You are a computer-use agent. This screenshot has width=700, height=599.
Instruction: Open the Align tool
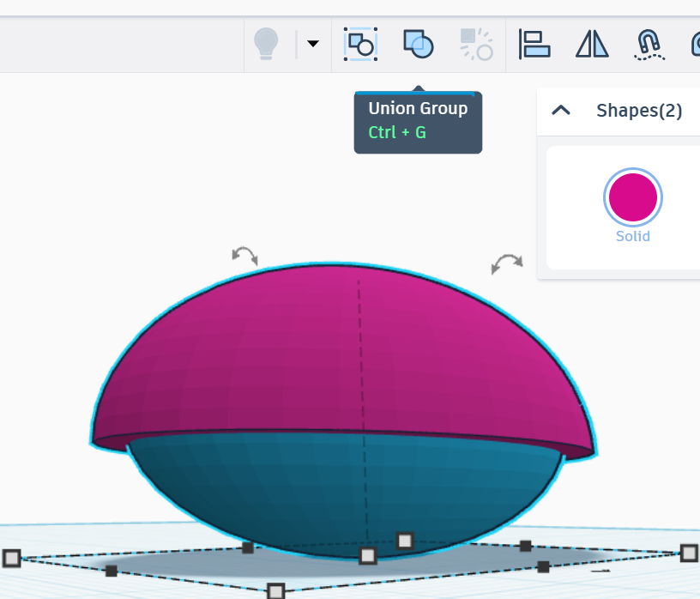click(534, 45)
